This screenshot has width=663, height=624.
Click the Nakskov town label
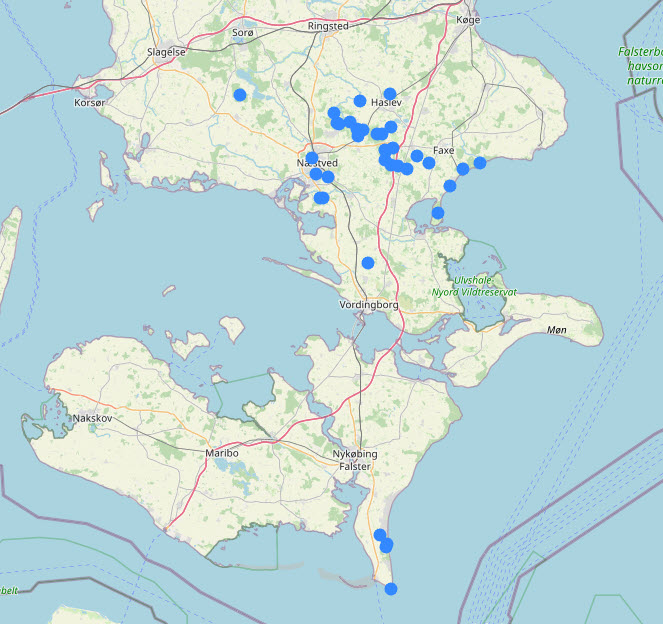tap(91, 418)
